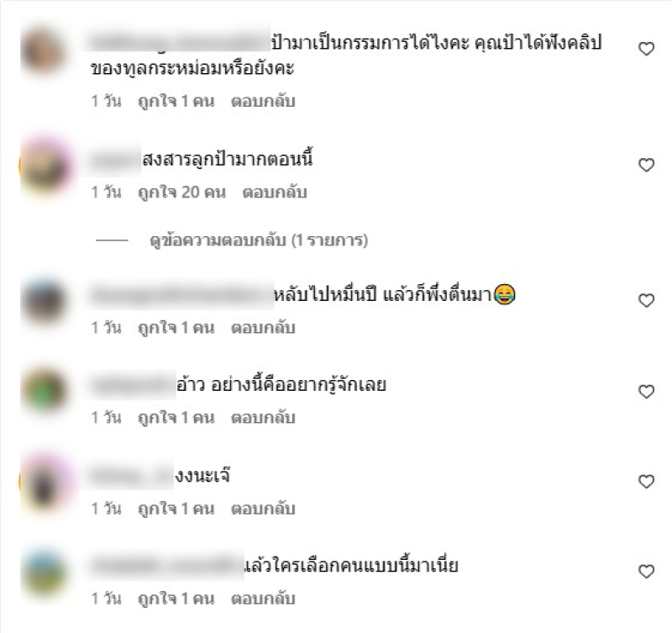Reply to the first comment about ป้ามาเป็นกรรมการ

pos(263,102)
